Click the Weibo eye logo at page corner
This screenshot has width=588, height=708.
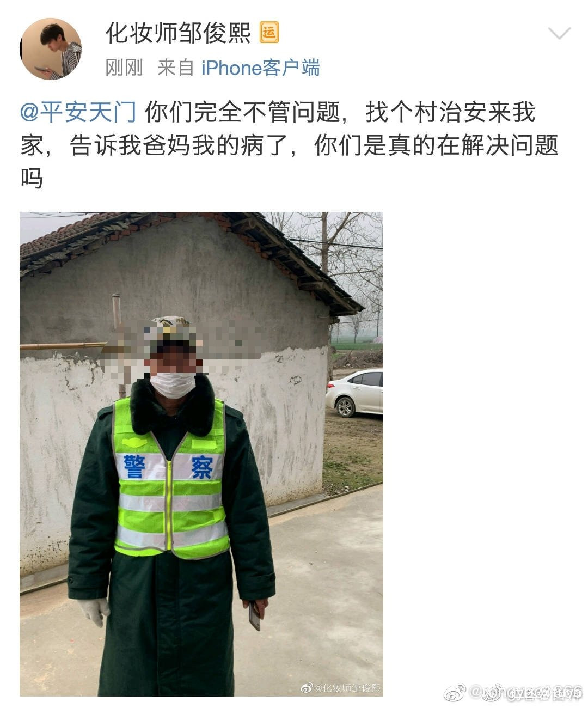[x=455, y=693]
